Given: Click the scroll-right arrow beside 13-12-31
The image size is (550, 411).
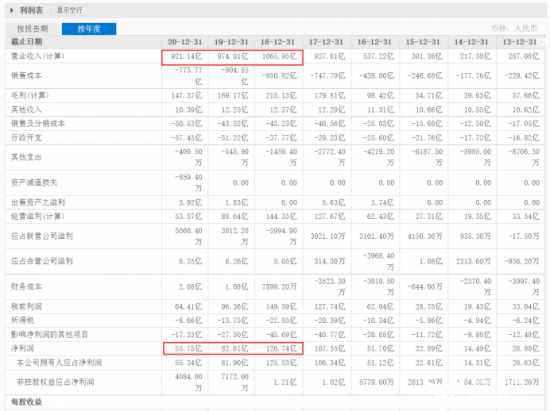Looking at the screenshot, I should 542,42.
